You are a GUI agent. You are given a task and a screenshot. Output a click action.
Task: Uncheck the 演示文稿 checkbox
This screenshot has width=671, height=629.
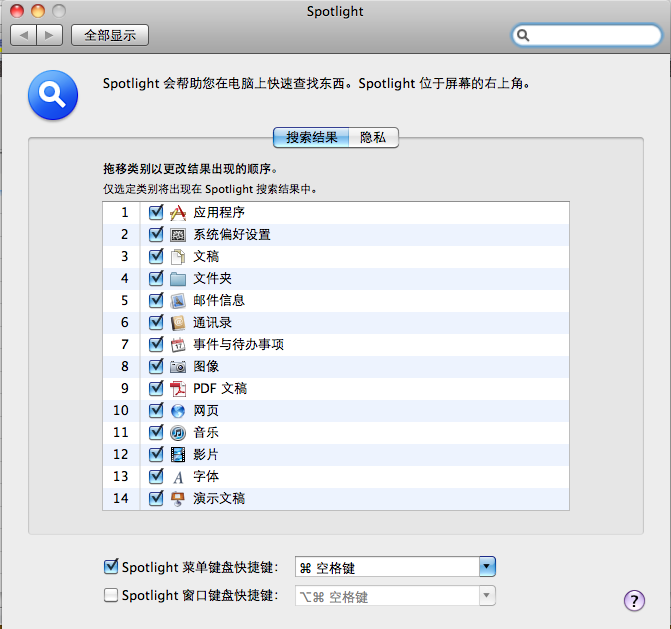point(156,498)
